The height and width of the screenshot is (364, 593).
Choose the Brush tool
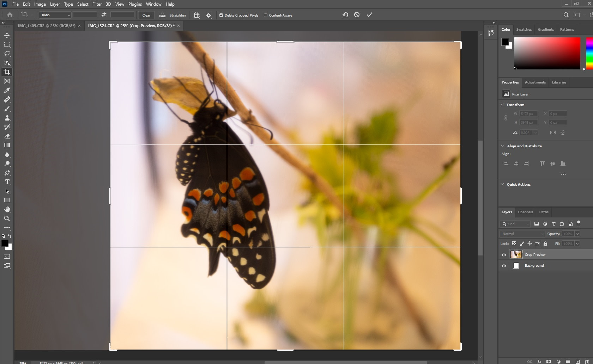click(7, 109)
